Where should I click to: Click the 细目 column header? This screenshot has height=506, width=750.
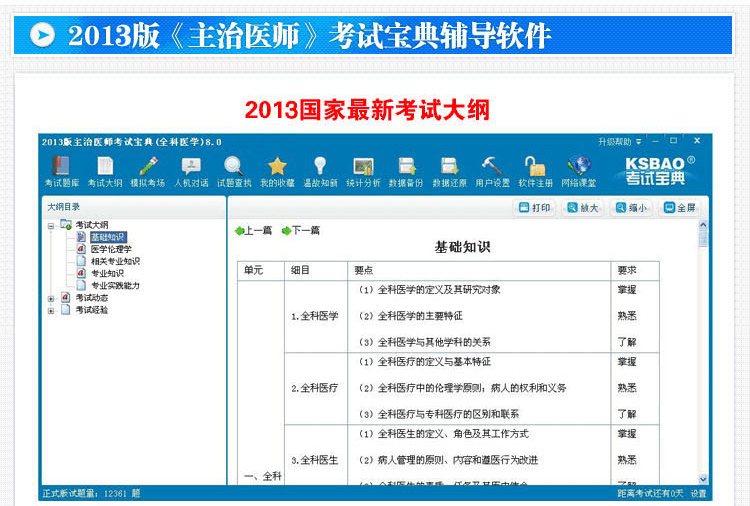316,271
